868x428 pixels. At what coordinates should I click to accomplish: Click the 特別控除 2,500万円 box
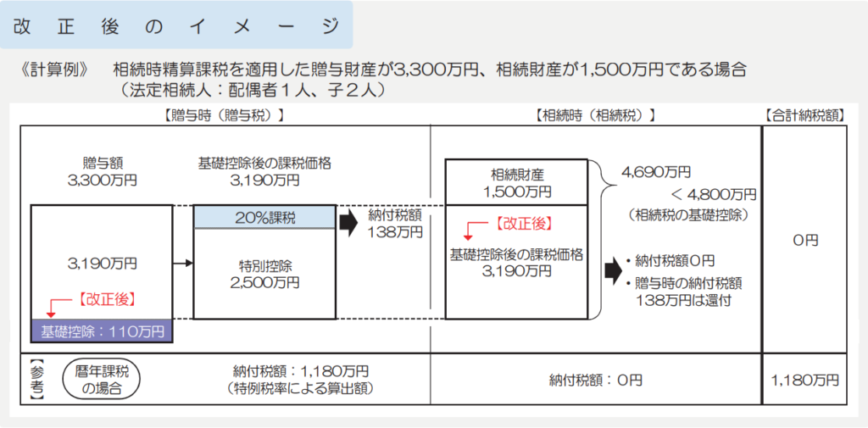(264, 273)
